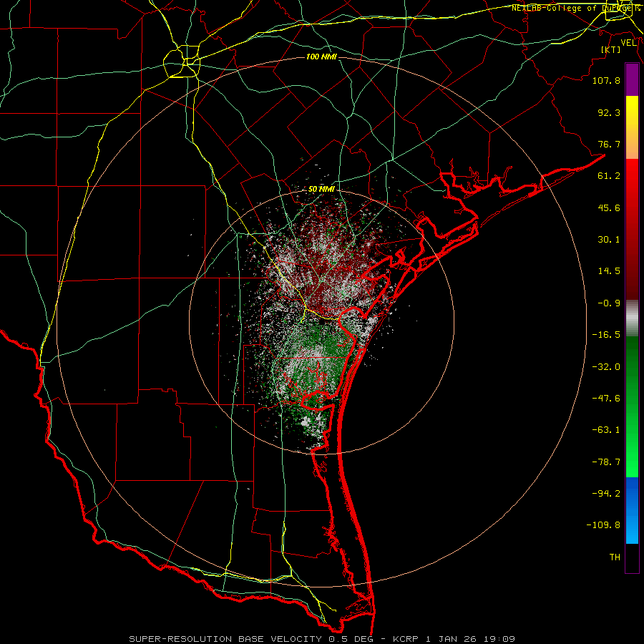Viewport: 644px width, 644px height.
Task: Click the 100 NMI range ring label
Action: click(x=321, y=57)
